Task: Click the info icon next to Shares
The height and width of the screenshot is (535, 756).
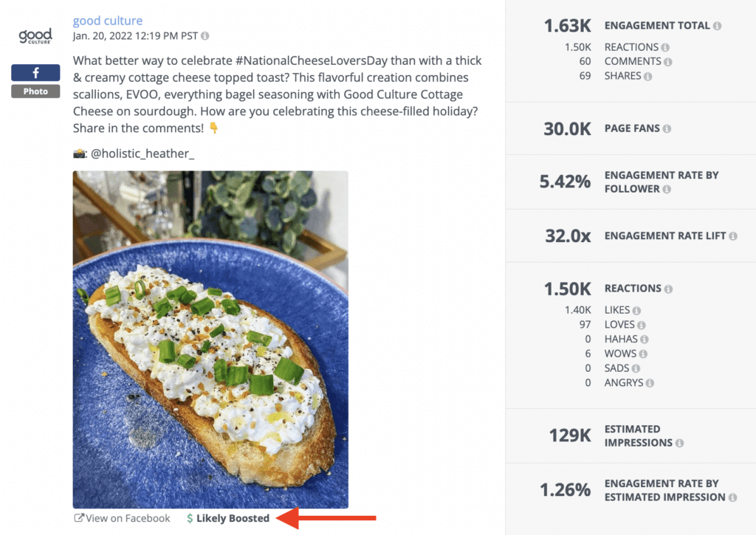Action: coord(650,75)
